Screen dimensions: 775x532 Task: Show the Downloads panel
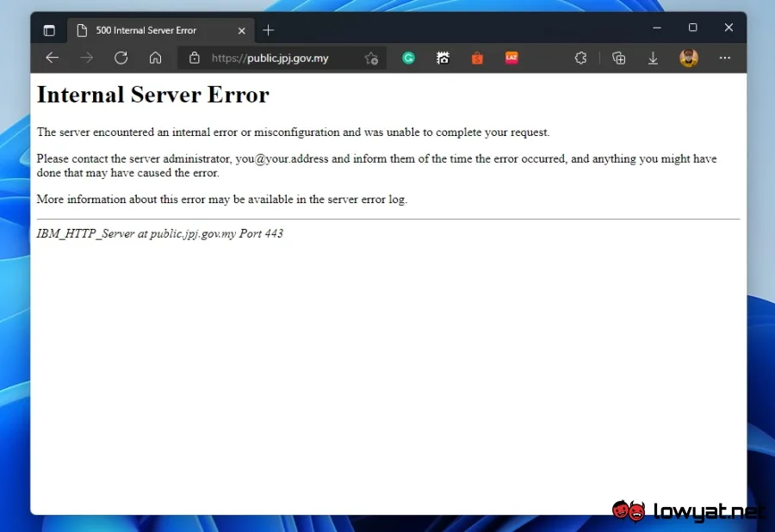click(x=653, y=58)
